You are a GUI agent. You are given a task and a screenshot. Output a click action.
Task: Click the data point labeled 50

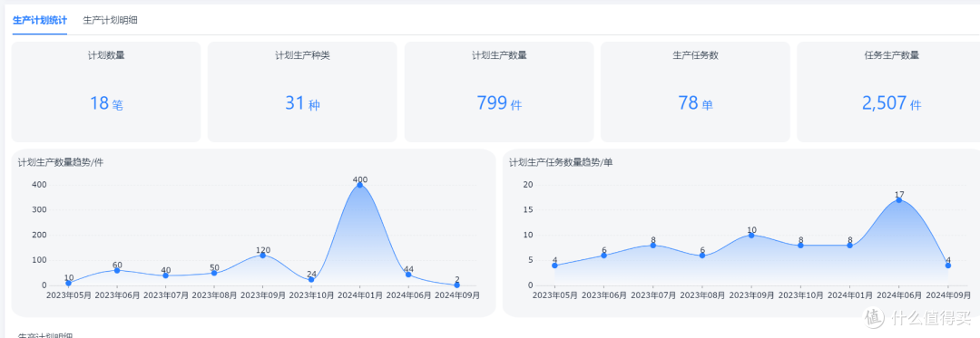pos(214,273)
